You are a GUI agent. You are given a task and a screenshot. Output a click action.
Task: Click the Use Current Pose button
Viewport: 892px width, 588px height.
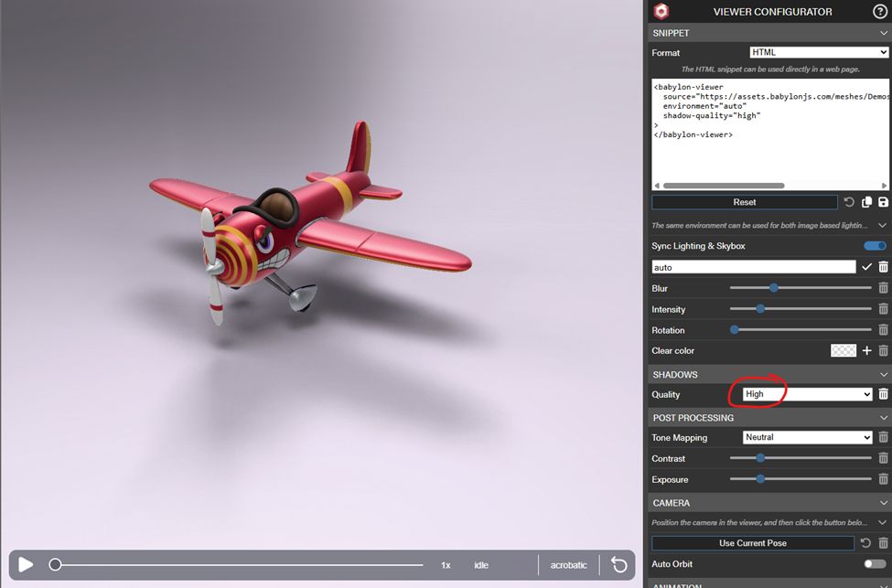[753, 543]
